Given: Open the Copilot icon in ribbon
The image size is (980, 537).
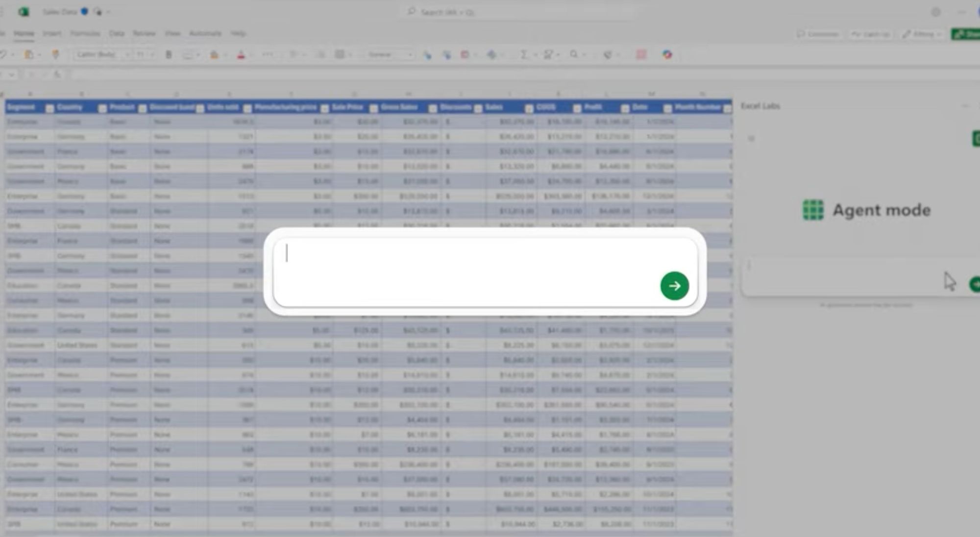Looking at the screenshot, I should click(667, 54).
